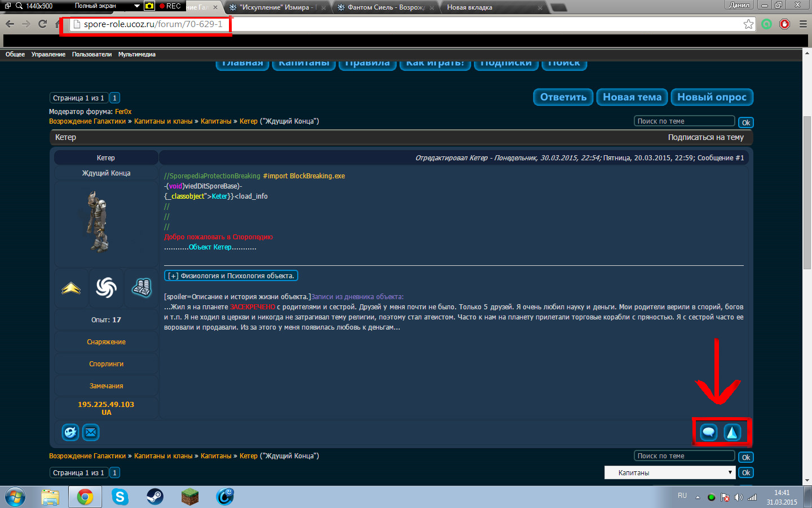
Task: Click the scroll-to-top triangle icon
Action: click(x=732, y=432)
